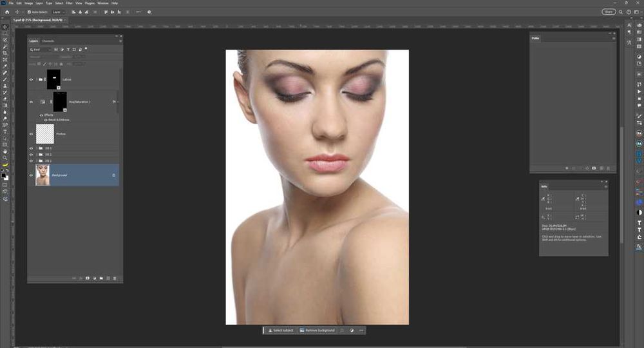644x348 pixels.
Task: Select the Horizontal Type tool
Action: point(5,132)
